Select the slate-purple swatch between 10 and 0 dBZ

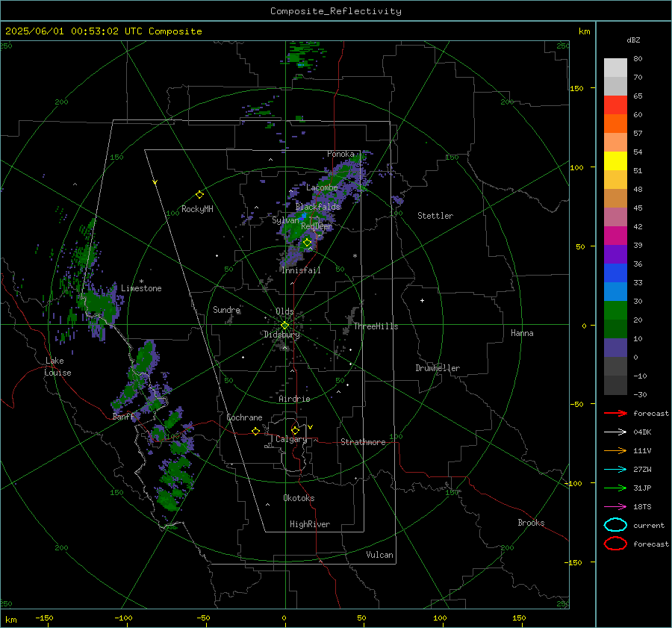[x=615, y=348]
